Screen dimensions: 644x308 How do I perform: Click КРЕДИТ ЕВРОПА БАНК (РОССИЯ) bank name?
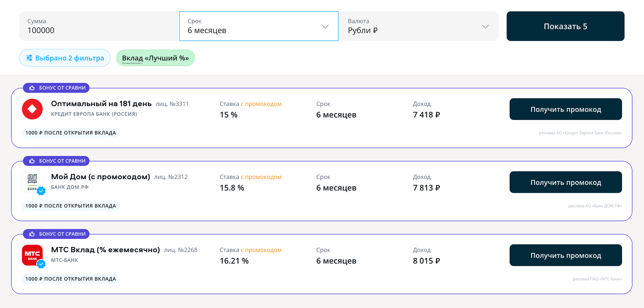[x=94, y=114]
